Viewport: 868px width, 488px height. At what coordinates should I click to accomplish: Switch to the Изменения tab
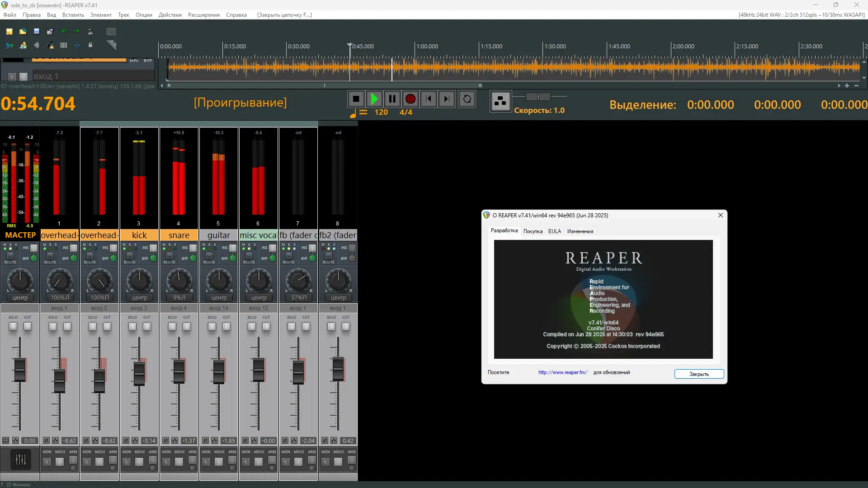[580, 231]
